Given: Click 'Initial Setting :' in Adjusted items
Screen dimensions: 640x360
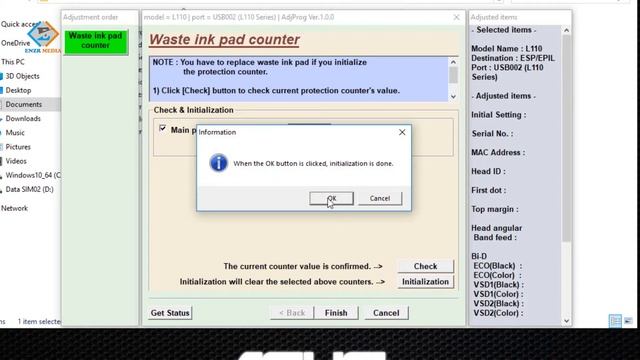Looking at the screenshot, I should 499,115.
